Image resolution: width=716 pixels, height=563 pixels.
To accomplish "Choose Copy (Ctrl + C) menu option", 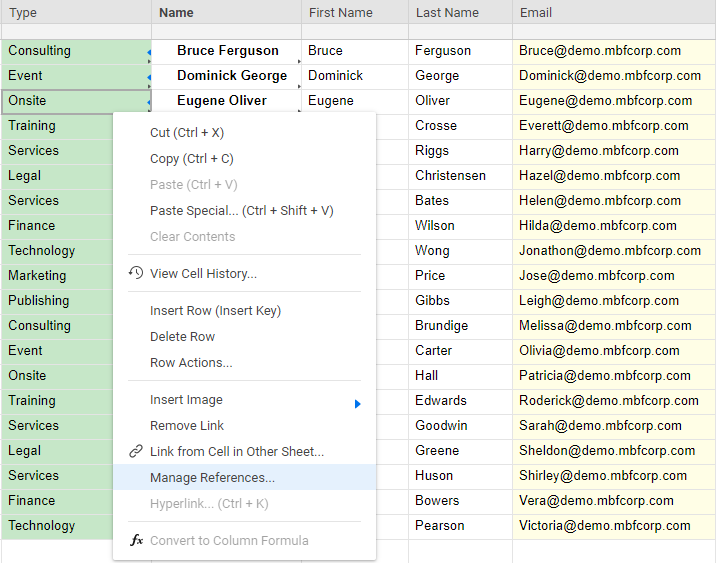I will point(191,159).
